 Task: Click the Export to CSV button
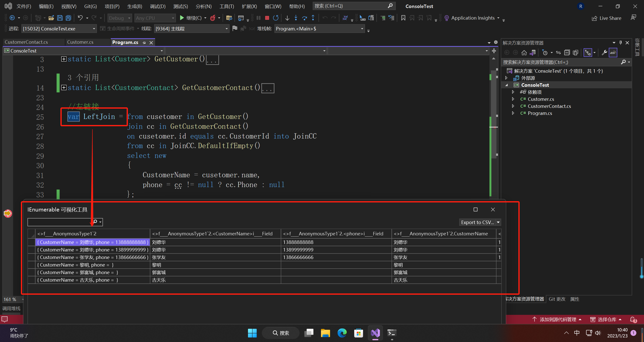point(477,222)
